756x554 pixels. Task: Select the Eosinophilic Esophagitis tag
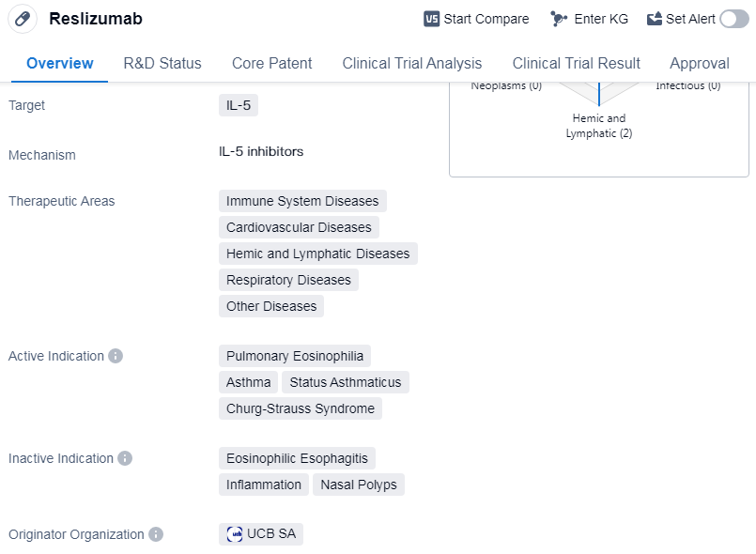(297, 458)
